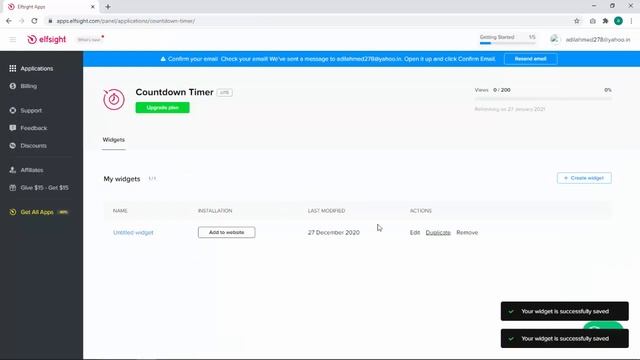The height and width of the screenshot is (360, 640).
Task: Close the Elfsight Apps browser tab
Action: point(93,7)
